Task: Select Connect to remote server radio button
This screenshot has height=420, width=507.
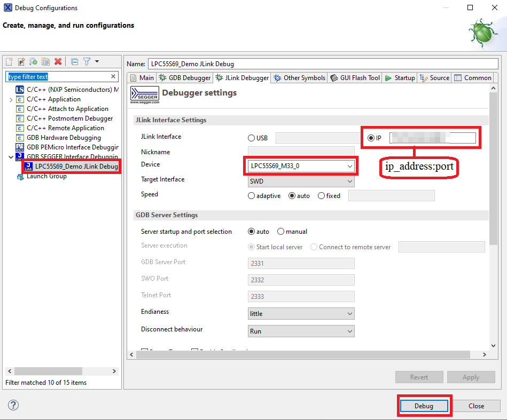Action: coord(314,247)
